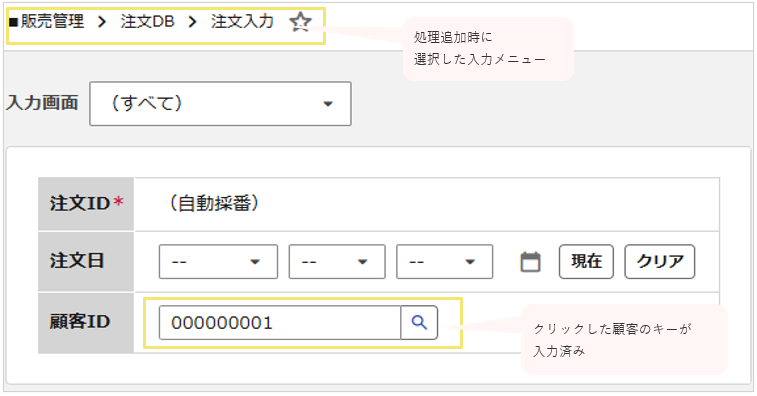This screenshot has width=757, height=396.
Task: Click the 注文入力 breadcrumb
Action: tap(242, 22)
